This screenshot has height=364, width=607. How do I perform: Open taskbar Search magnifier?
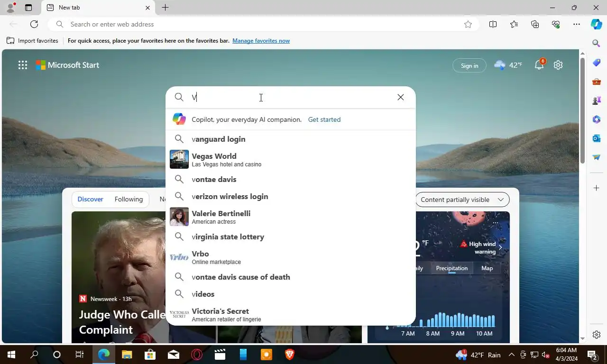[x=34, y=355]
